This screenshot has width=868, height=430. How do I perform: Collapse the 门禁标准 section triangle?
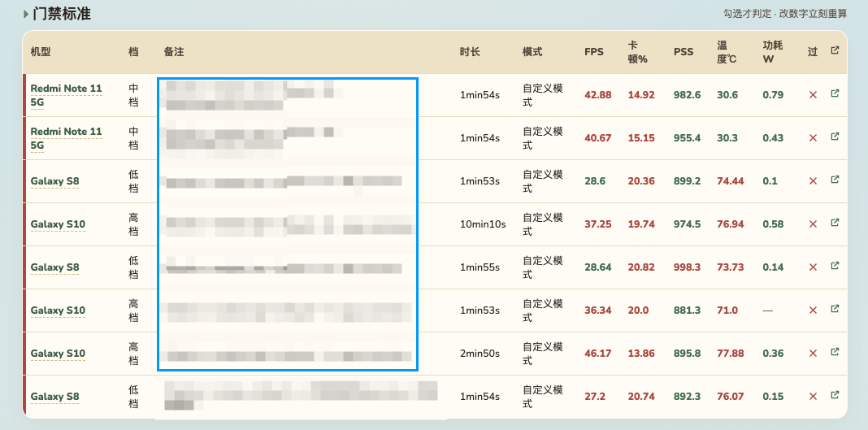(25, 15)
